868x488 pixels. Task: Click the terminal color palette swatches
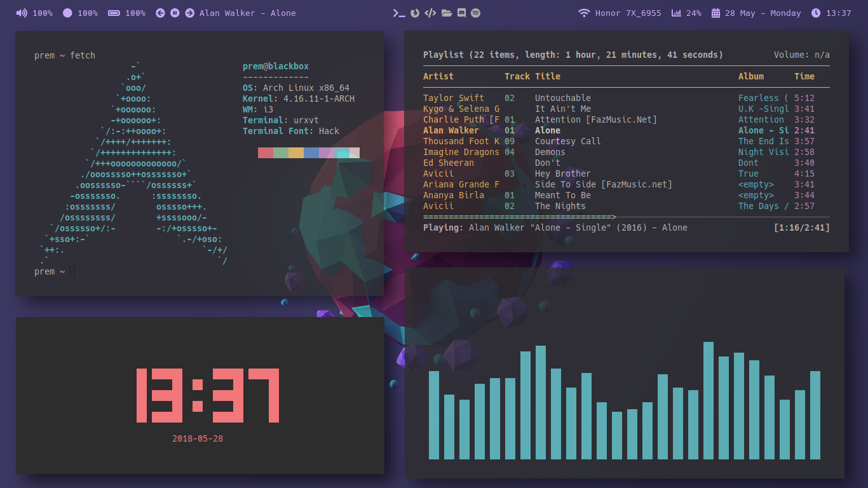tap(308, 152)
